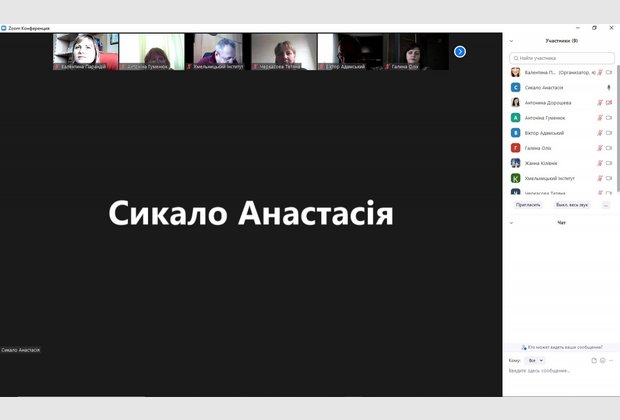Show next video thumbnails with blue arrow
The height and width of the screenshot is (420, 620).
point(459,52)
